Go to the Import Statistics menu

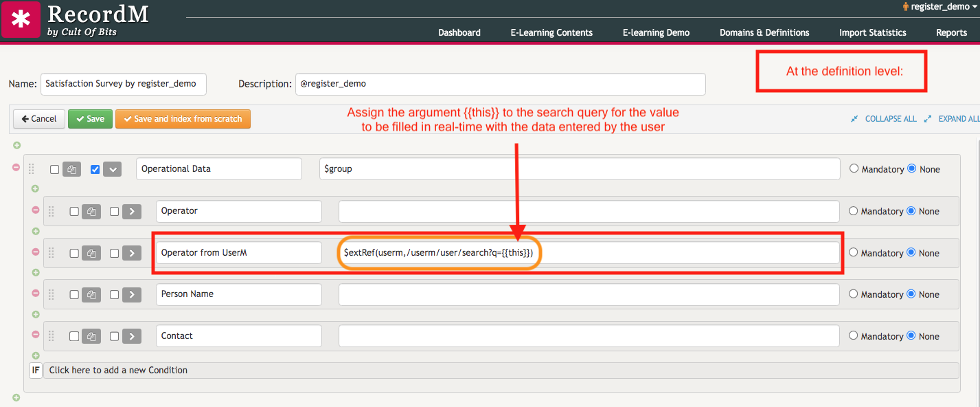[x=873, y=32]
